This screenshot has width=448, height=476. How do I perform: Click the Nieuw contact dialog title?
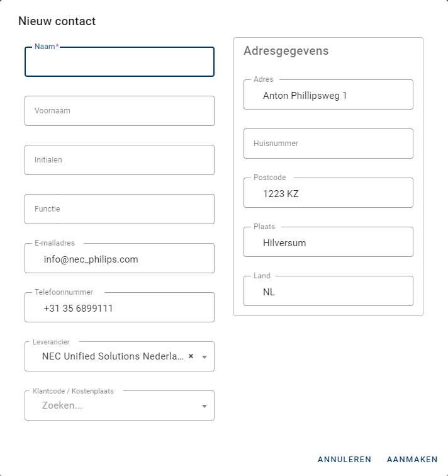click(57, 21)
